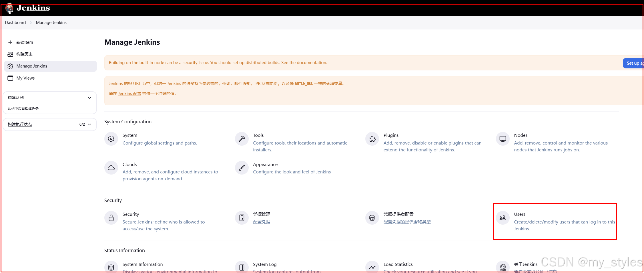The image size is (644, 273).
Task: Click 'Configure global settings and paths.' description
Action: (x=159, y=143)
